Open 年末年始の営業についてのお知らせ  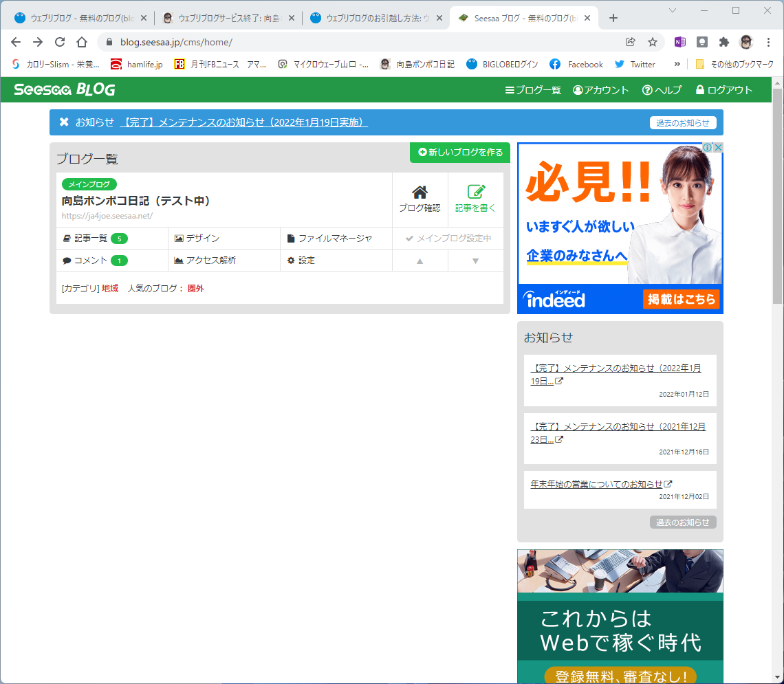pos(601,484)
